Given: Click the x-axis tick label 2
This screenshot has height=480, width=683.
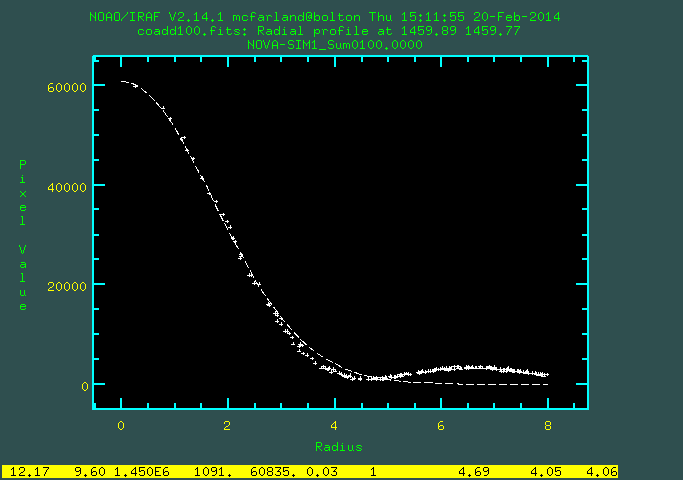Looking at the screenshot, I should pos(227,425).
